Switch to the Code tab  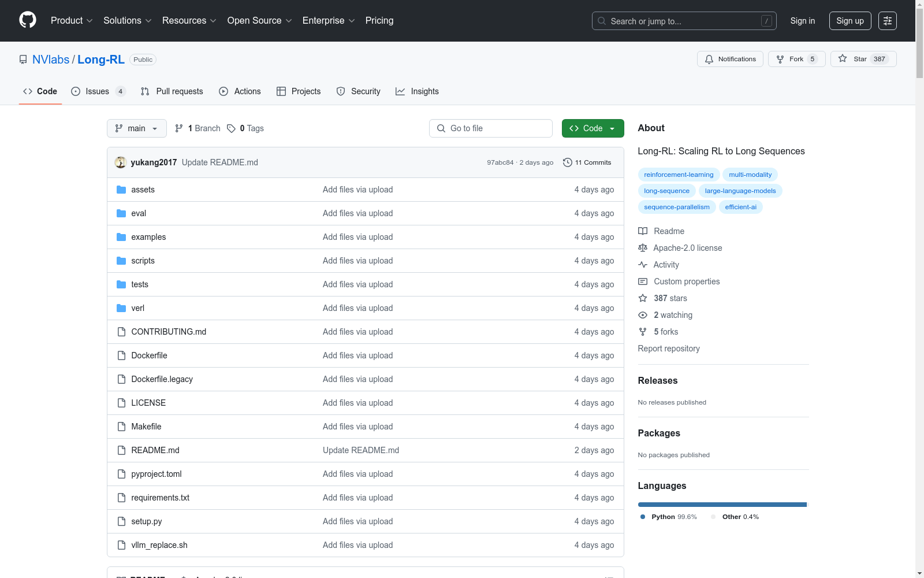pyautogui.click(x=40, y=91)
